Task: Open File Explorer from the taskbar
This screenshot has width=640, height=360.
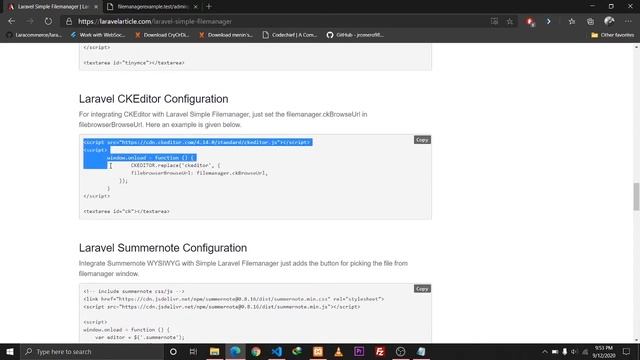Action: pyautogui.click(x=214, y=351)
